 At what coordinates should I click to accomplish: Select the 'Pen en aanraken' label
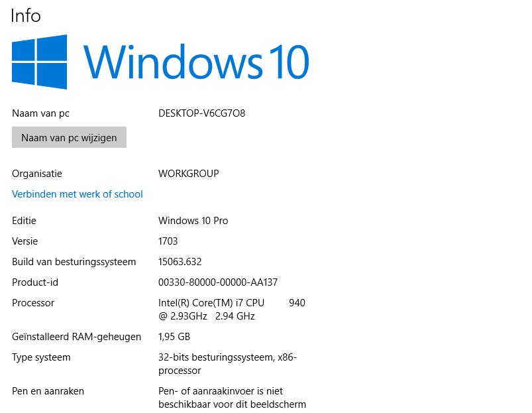[48, 391]
